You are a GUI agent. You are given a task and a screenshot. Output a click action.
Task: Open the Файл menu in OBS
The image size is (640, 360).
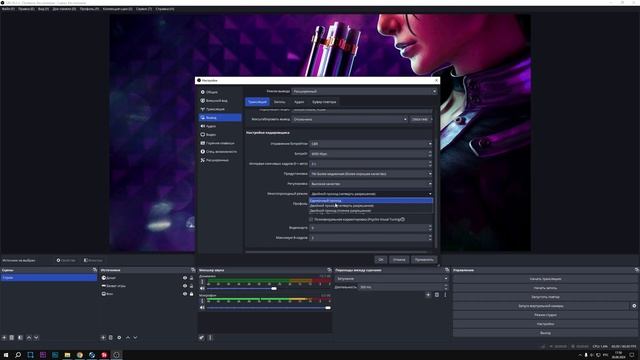click(x=8, y=9)
